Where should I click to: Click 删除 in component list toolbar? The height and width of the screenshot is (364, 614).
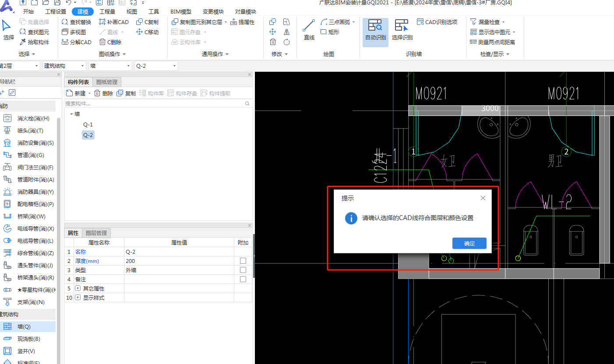tap(104, 93)
